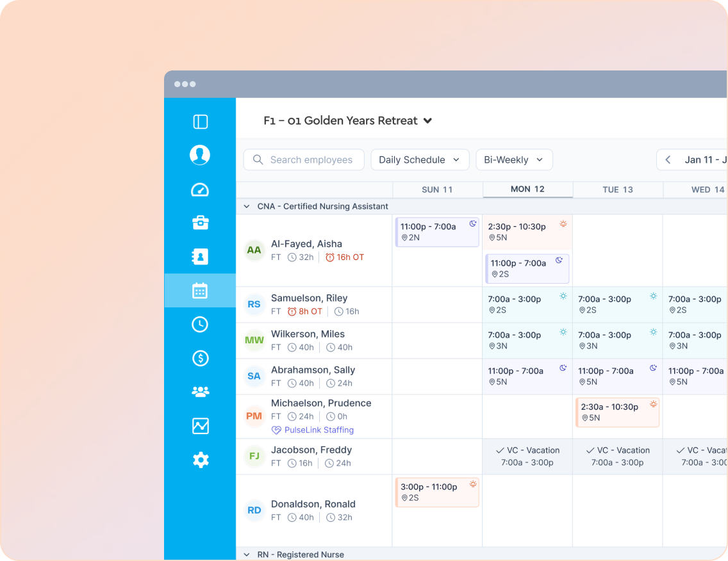Open the Bi-Weekly period dropdown
The height and width of the screenshot is (561, 728).
click(x=515, y=159)
